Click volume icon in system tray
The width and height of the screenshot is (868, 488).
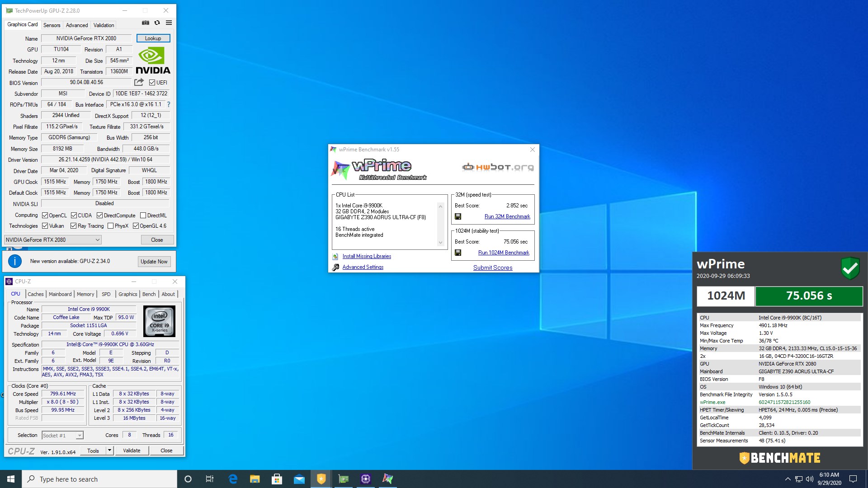pos(809,479)
